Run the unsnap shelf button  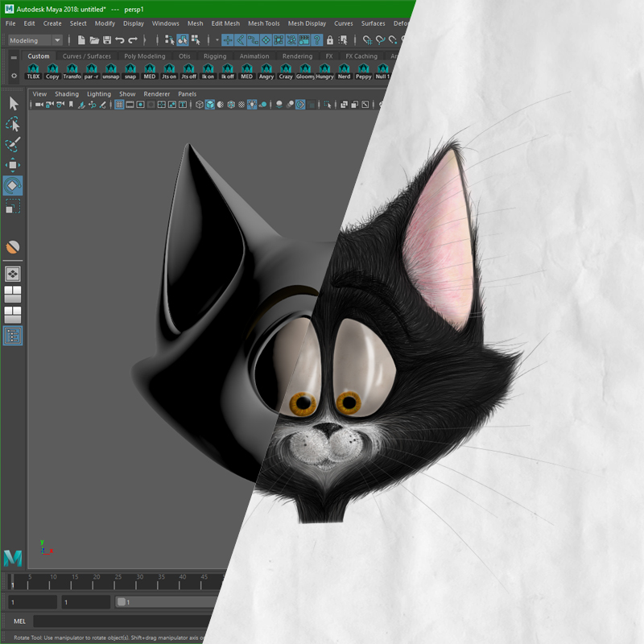110,72
